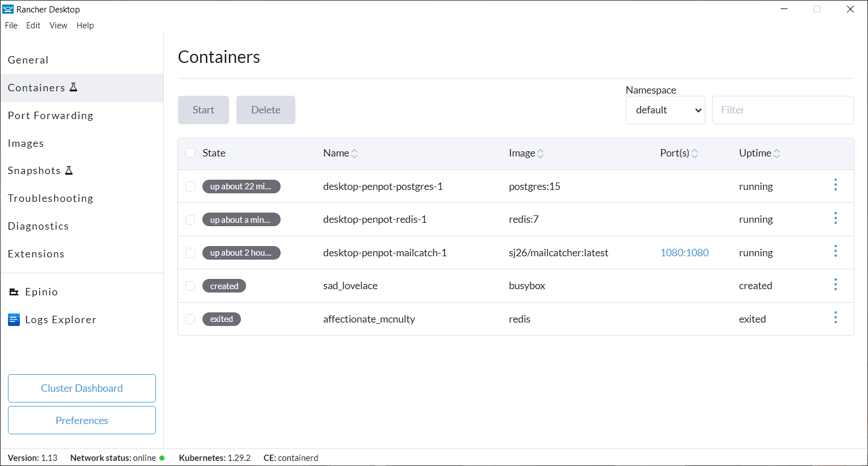Click the sj26/mailcatcher:latest image cell
The width and height of the screenshot is (868, 466).
(558, 253)
